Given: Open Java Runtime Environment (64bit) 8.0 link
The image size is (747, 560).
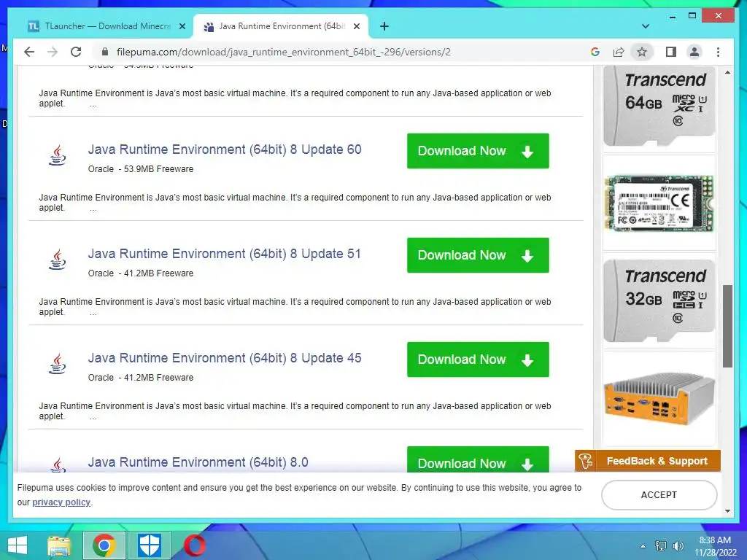Looking at the screenshot, I should click(198, 462).
